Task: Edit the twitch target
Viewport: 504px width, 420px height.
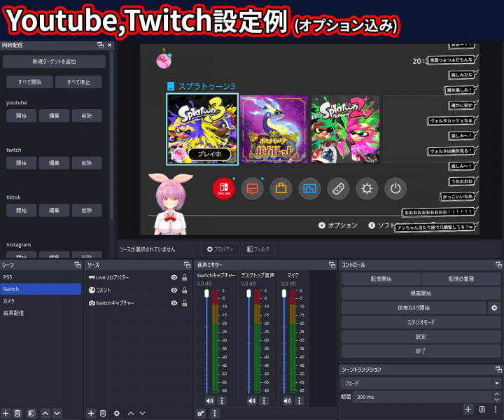Action: [54, 163]
